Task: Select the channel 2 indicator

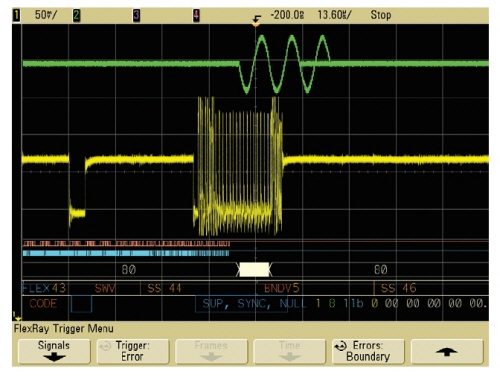Action: tap(76, 15)
